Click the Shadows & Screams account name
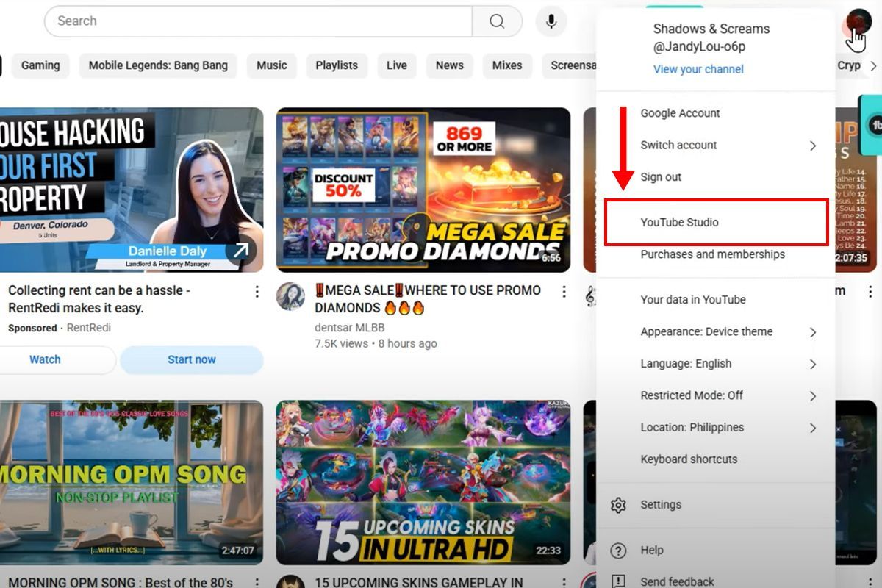Viewport: 882px width, 588px height. pos(711,29)
